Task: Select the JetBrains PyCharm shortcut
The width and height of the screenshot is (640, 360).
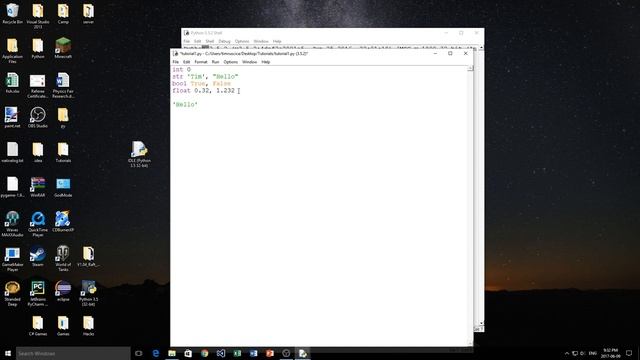Action: pos(38,293)
